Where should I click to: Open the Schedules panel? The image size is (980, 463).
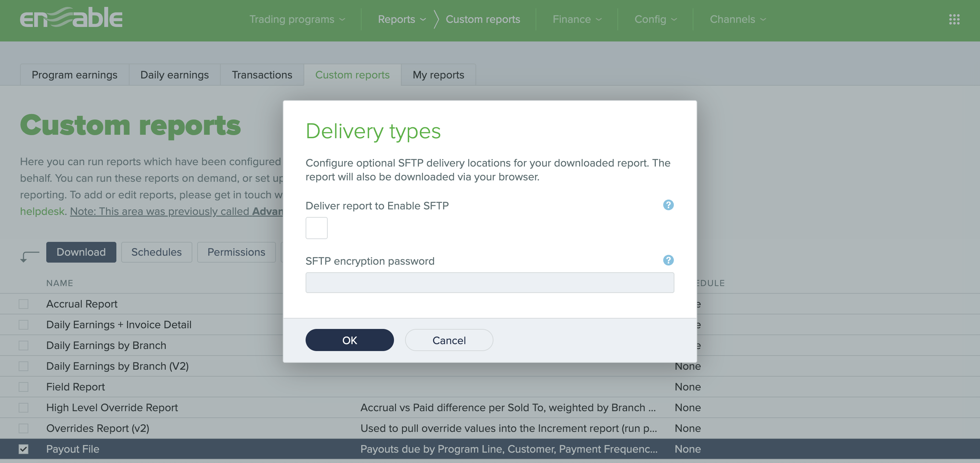[156, 252]
